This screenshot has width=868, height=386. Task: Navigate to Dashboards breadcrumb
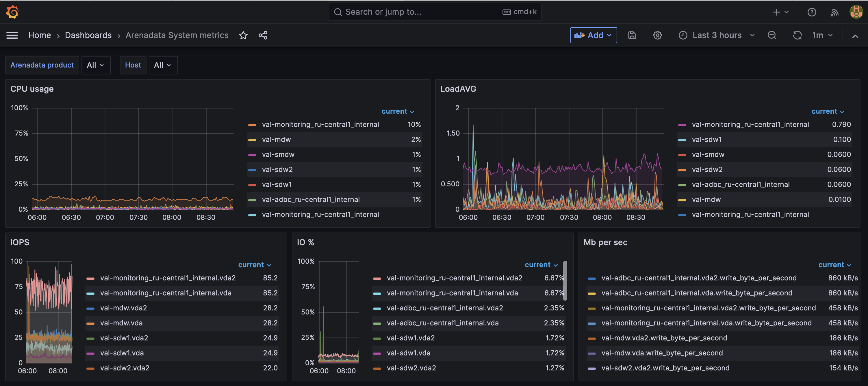[88, 35]
